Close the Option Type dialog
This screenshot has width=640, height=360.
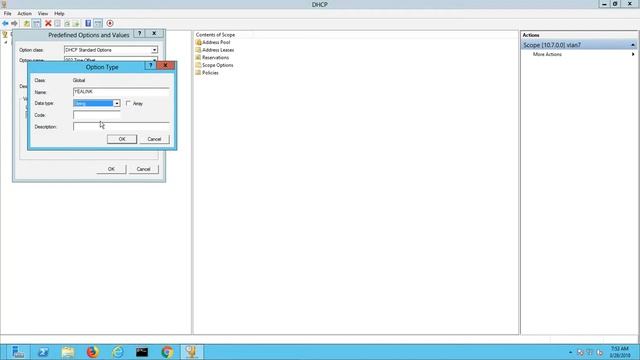click(165, 65)
